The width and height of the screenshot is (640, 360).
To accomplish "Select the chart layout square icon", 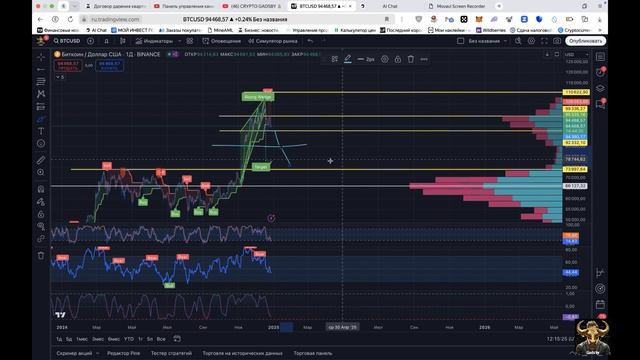I will point(460,41).
